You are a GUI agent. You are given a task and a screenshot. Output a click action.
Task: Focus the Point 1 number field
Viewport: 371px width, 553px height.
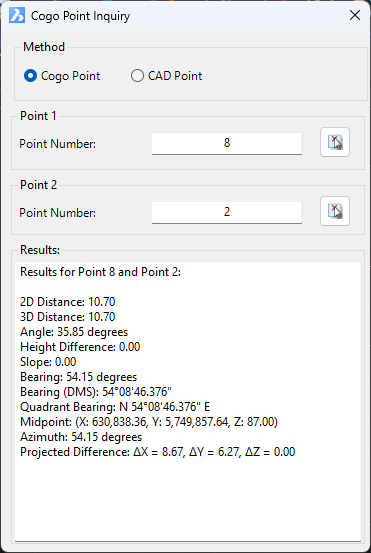pos(227,143)
